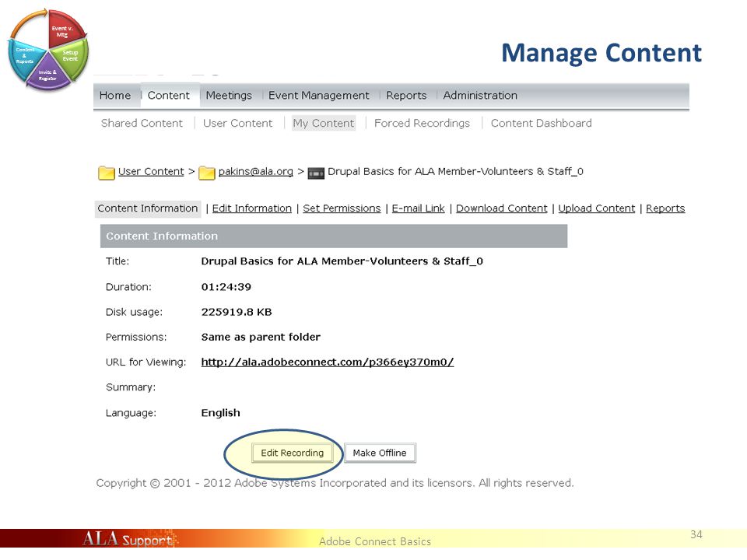Open the Reports main navigation tab
The width and height of the screenshot is (747, 560).
point(406,95)
